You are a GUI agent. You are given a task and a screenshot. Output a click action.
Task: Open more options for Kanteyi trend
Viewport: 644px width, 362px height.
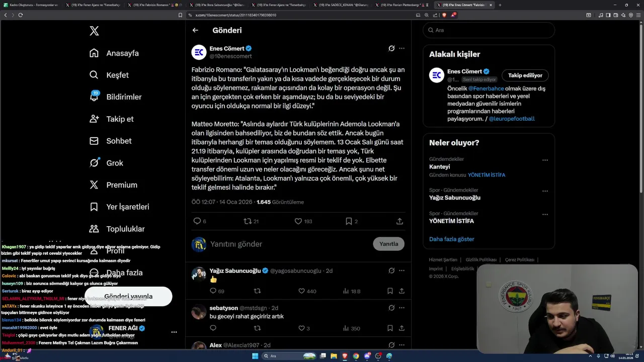click(545, 160)
